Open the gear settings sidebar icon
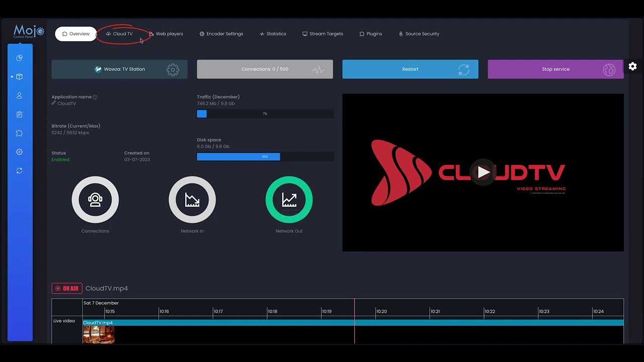The height and width of the screenshot is (362, 644). (x=19, y=152)
